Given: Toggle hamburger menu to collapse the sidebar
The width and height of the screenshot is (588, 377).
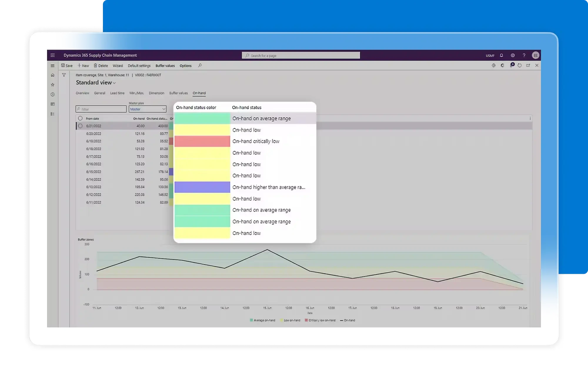Looking at the screenshot, I should [53, 66].
